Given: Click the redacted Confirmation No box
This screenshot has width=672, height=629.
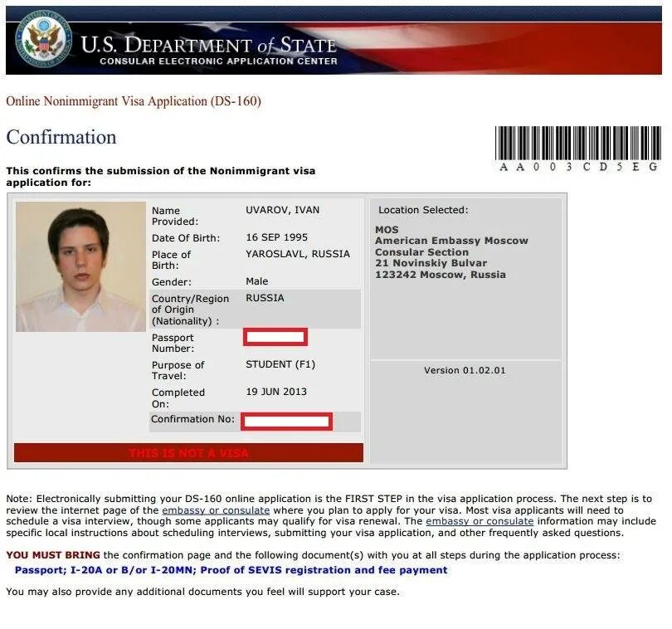Looking at the screenshot, I should 286,422.
